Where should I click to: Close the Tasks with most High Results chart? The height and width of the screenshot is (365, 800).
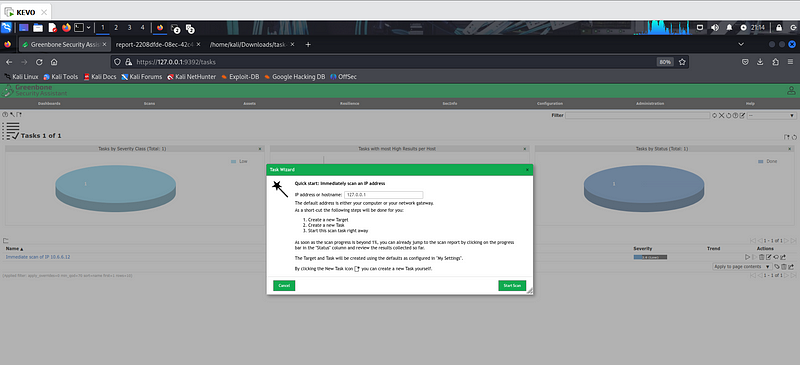[x=524, y=149]
